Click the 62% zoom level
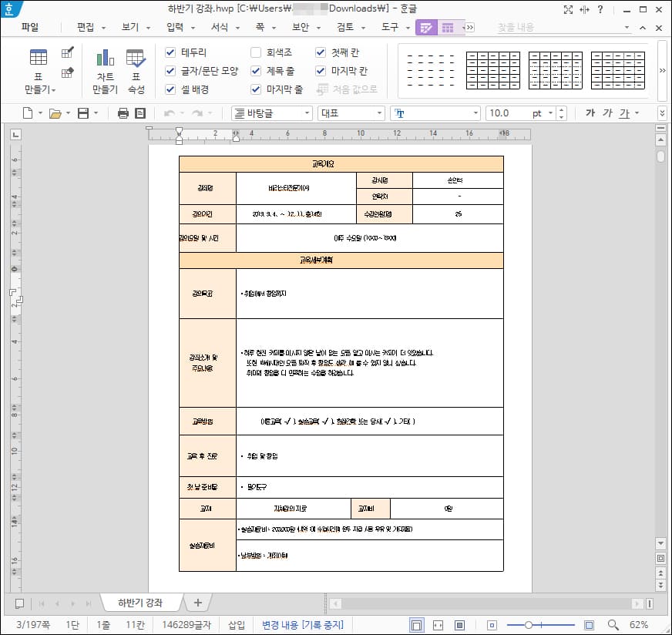The width and height of the screenshot is (672, 635). pyautogui.click(x=639, y=625)
